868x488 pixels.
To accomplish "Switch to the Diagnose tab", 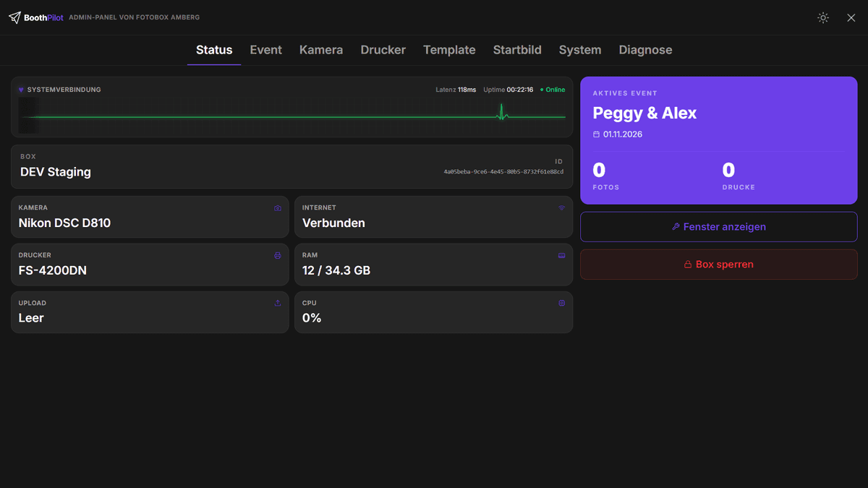I will pos(646,50).
